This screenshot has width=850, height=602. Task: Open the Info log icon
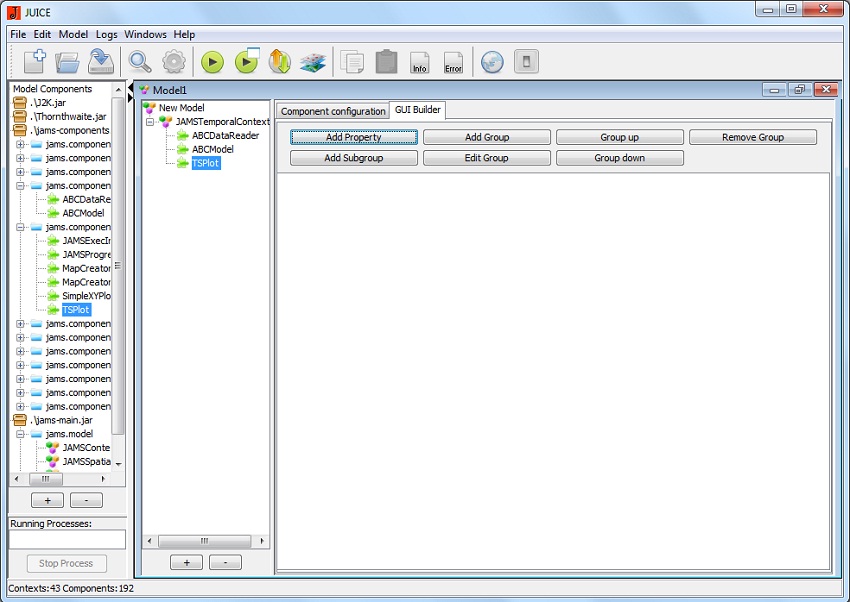click(420, 62)
